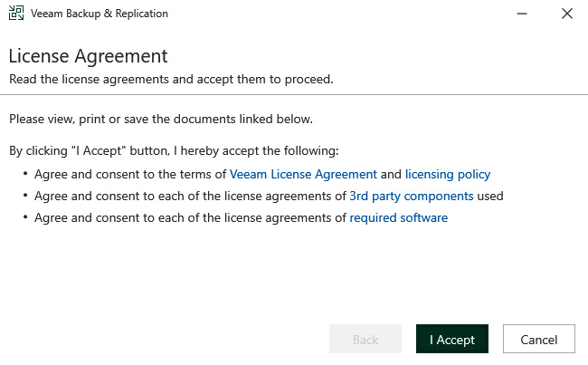Click the third bullet point marker
Screen dimensions: 588x365
(25, 217)
